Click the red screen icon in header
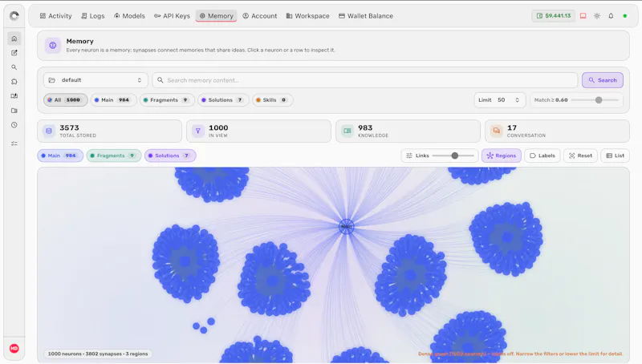 point(583,16)
